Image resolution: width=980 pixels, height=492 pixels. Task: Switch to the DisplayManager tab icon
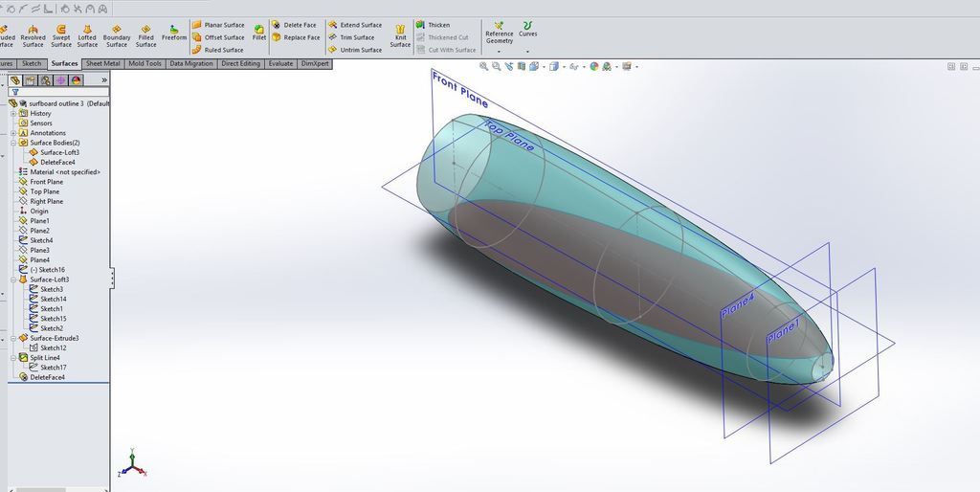pos(76,80)
